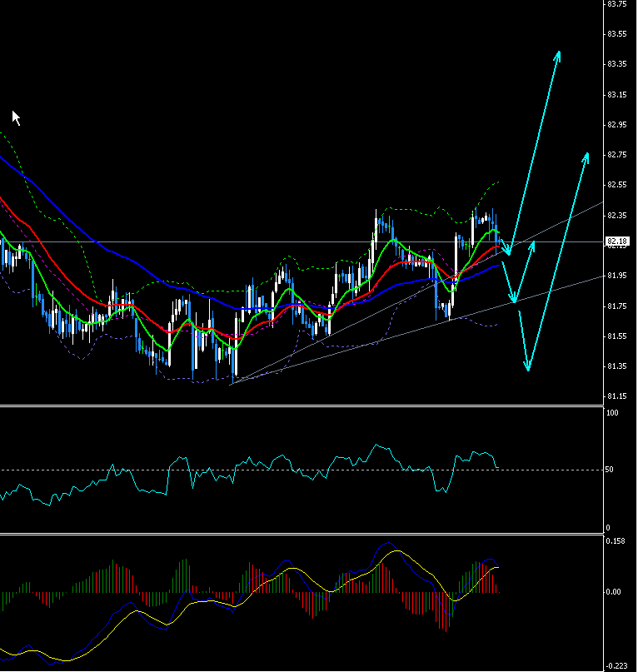Screen dimensions: 638x672
Task: Click the MACD 0.00 zero-level label
Action: coord(613,592)
